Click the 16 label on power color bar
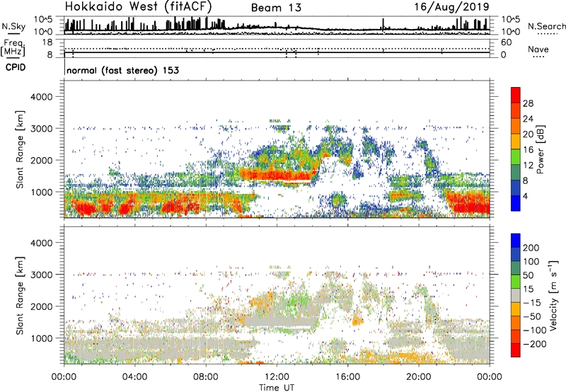The image size is (566, 392). click(x=528, y=150)
